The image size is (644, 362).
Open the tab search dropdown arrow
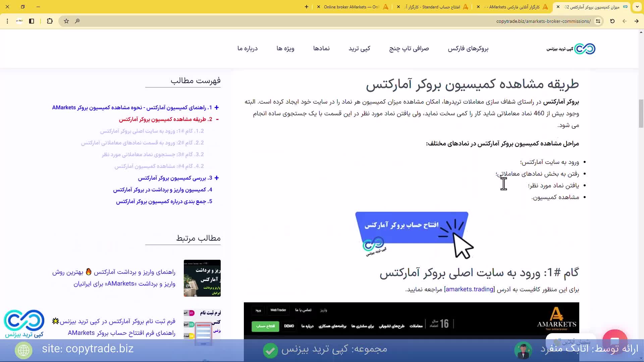pyautogui.click(x=637, y=7)
